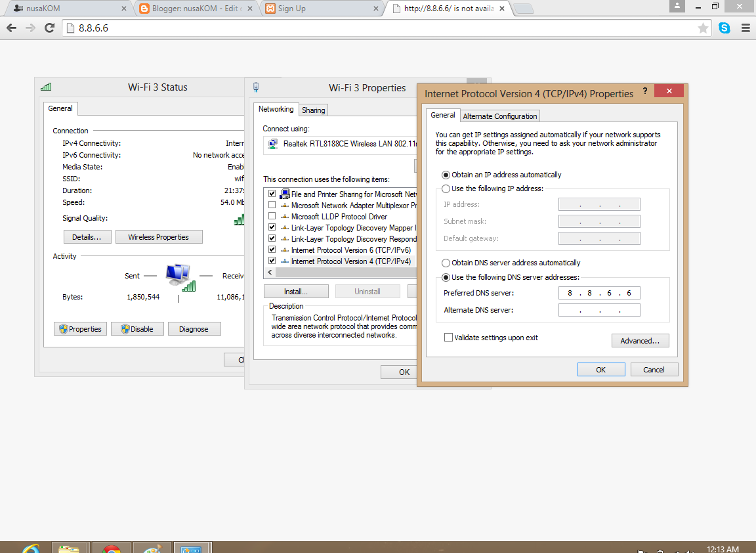
Task: Click Properties button in Wi-Fi 3 Status
Action: (x=81, y=329)
